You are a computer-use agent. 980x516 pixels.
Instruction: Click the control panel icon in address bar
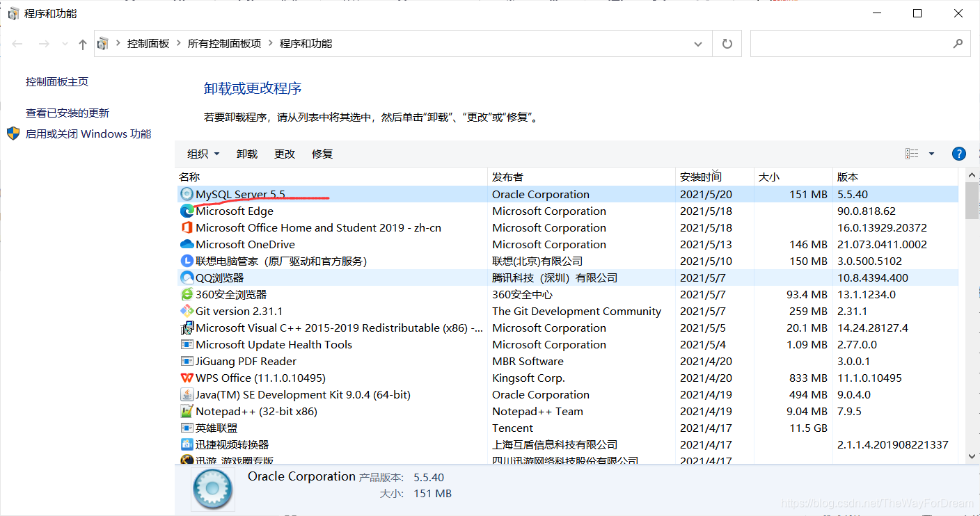pos(103,44)
